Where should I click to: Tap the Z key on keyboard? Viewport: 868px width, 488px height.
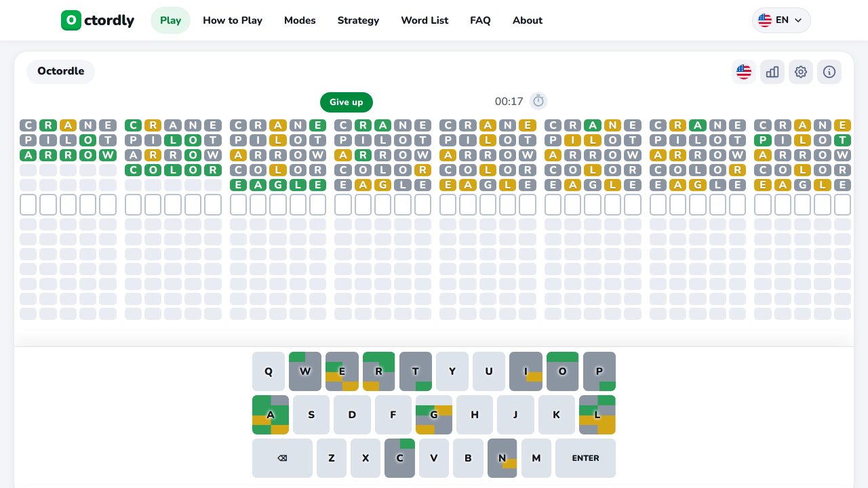(332, 458)
